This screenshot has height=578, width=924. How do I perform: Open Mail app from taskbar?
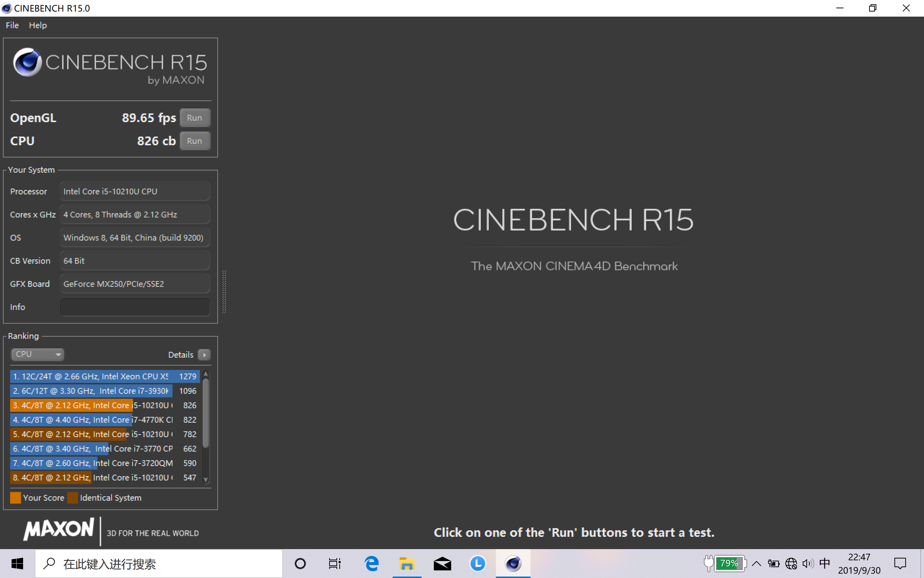pyautogui.click(x=442, y=564)
